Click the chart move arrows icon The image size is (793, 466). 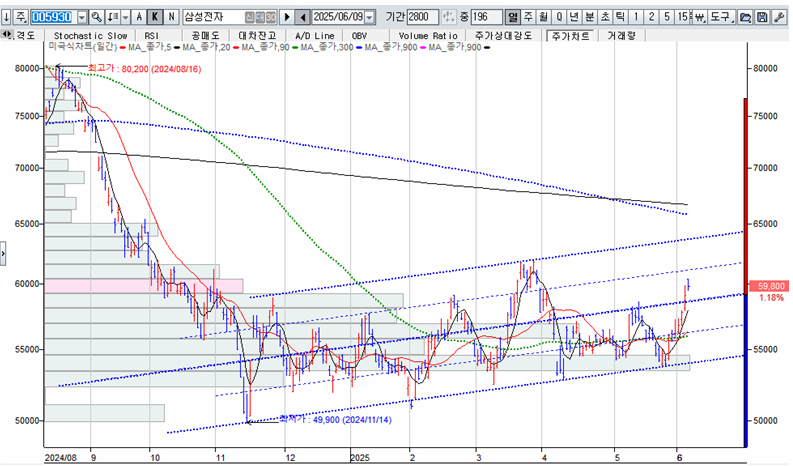coord(448,17)
